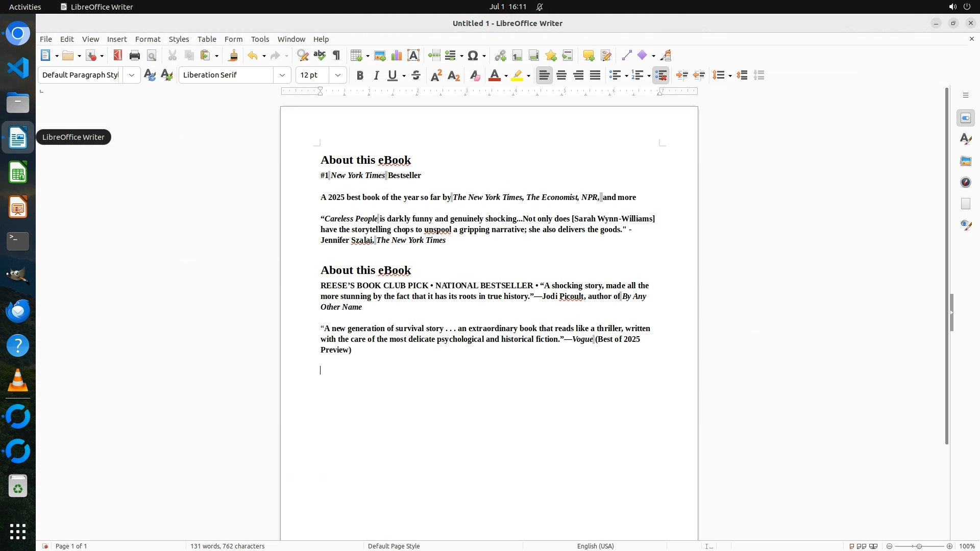Insert a special character with the Omega icon
Image resolution: width=980 pixels, height=551 pixels.
(473, 56)
